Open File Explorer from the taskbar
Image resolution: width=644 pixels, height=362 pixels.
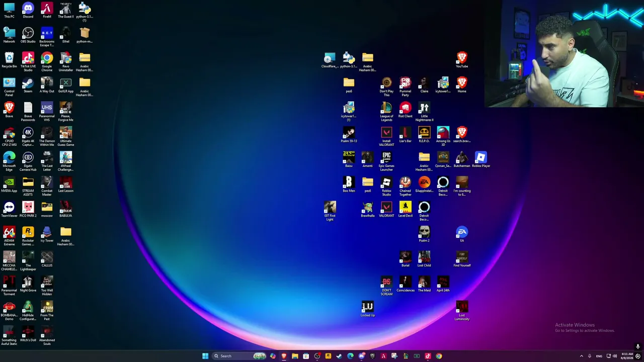click(295, 356)
